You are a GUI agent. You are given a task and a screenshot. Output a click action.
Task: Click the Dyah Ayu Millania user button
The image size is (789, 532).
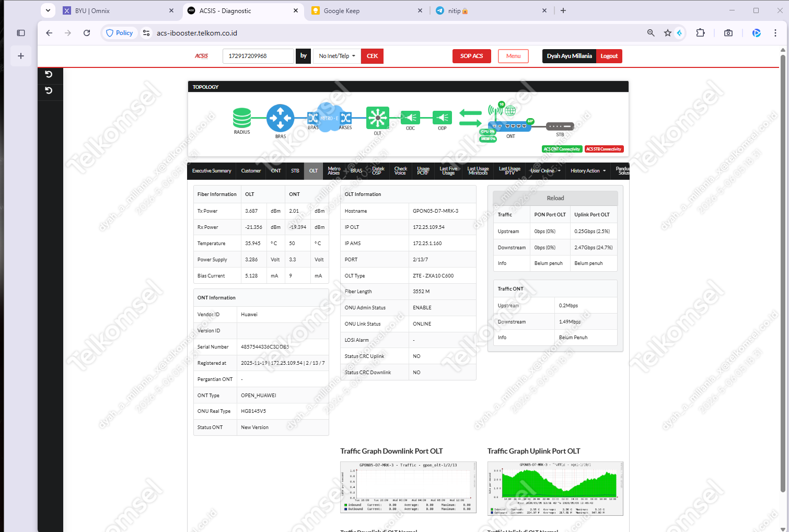pyautogui.click(x=569, y=56)
